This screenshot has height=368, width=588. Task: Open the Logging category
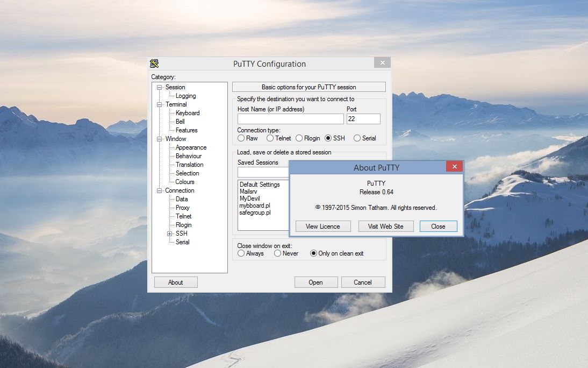(x=185, y=96)
